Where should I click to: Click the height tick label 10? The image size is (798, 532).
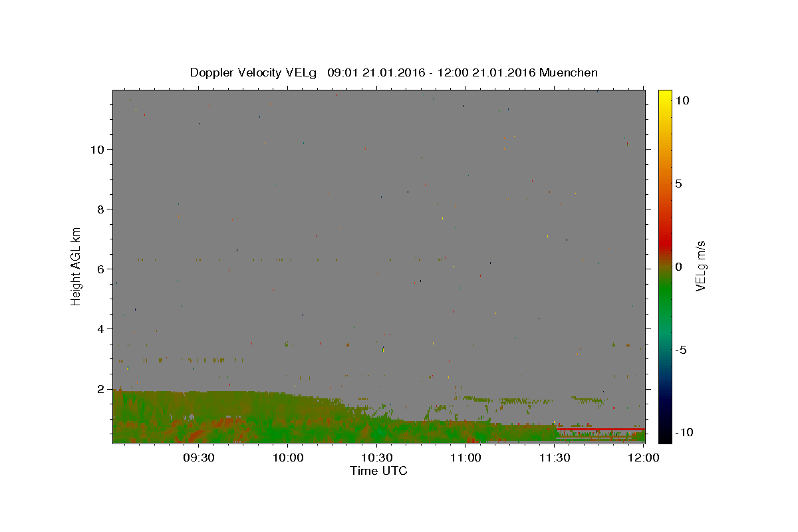pyautogui.click(x=98, y=150)
